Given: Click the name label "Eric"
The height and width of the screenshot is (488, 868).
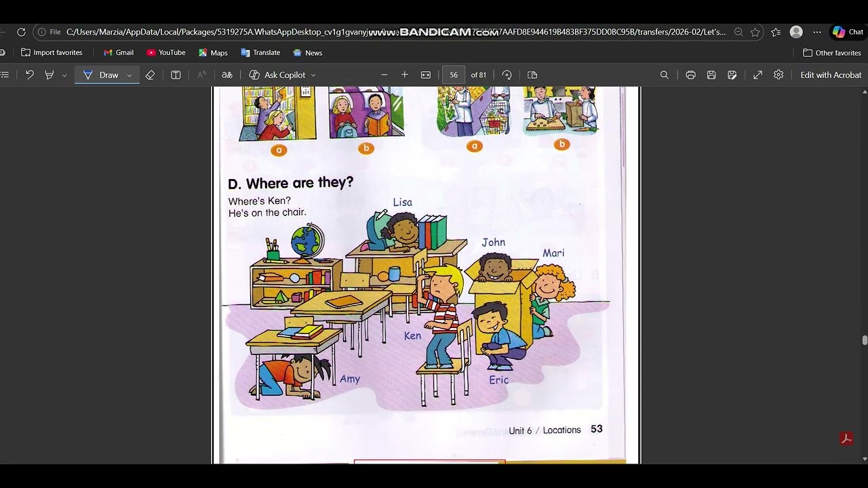Looking at the screenshot, I should (x=498, y=380).
